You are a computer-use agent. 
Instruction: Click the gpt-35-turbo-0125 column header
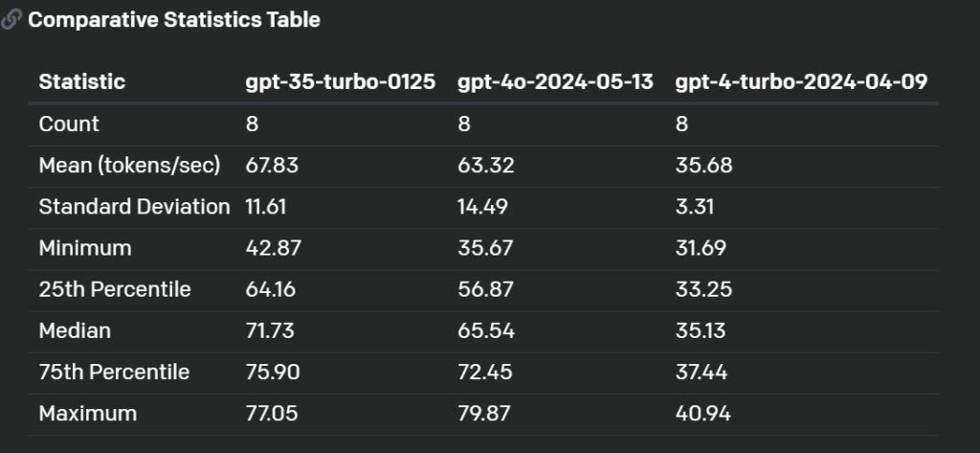[x=341, y=82]
